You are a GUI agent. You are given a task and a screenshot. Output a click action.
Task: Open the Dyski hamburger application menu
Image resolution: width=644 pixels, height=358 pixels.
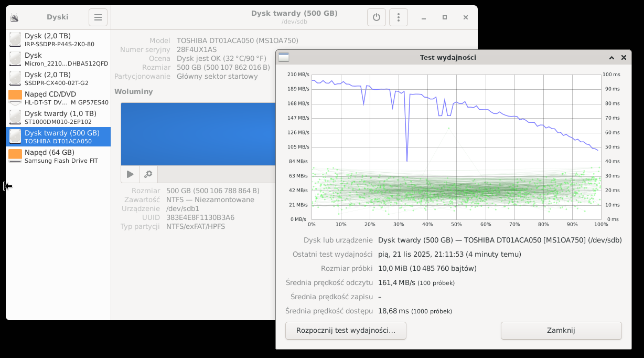click(98, 17)
